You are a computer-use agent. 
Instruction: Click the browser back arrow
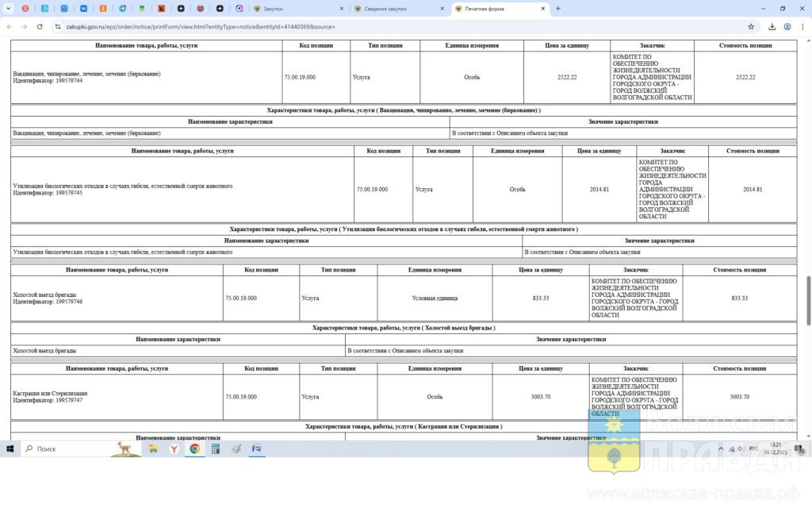click(x=9, y=26)
